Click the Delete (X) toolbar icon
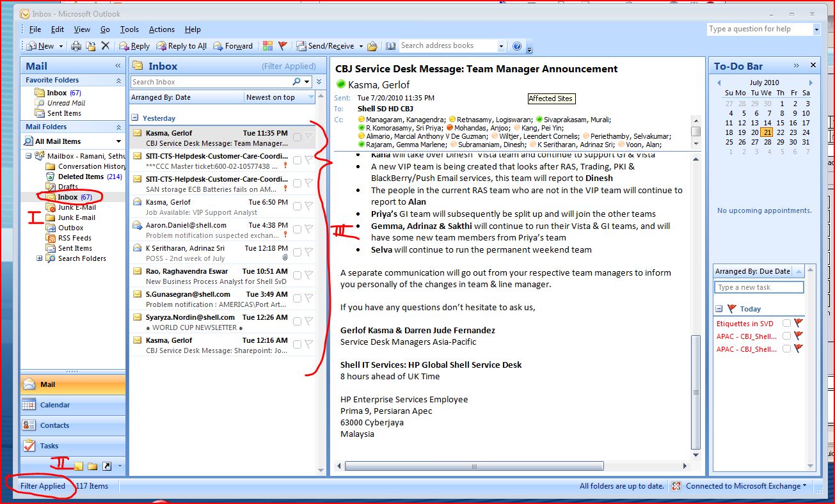The width and height of the screenshot is (835, 504). 106,46
